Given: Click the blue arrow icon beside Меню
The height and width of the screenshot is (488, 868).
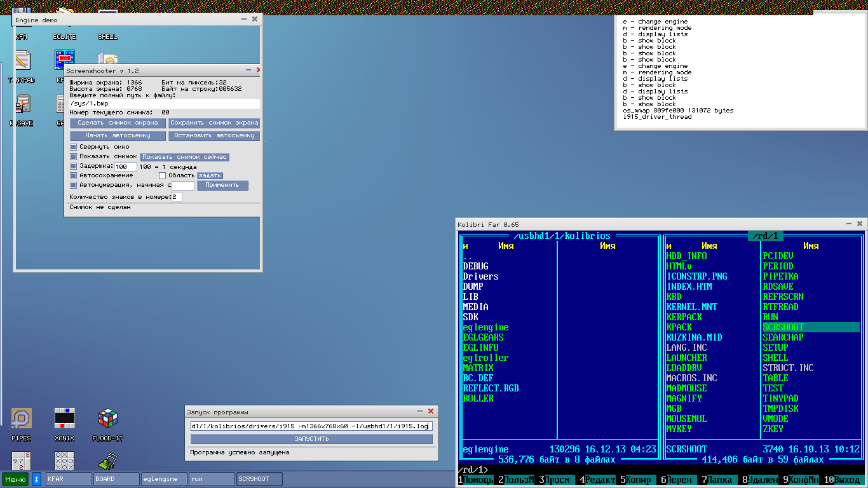Looking at the screenshot, I should click(37, 479).
